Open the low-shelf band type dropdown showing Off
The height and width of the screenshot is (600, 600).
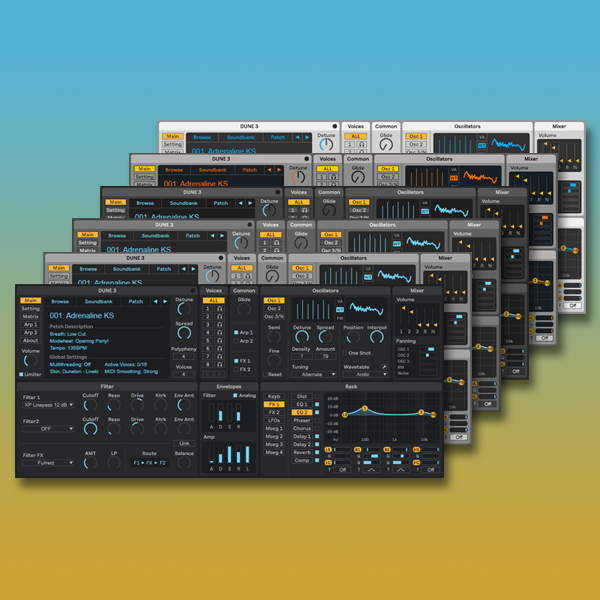click(342, 470)
